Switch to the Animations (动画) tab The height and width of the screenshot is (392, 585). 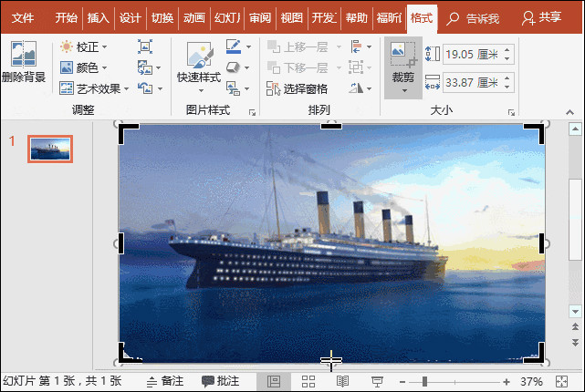[194, 17]
